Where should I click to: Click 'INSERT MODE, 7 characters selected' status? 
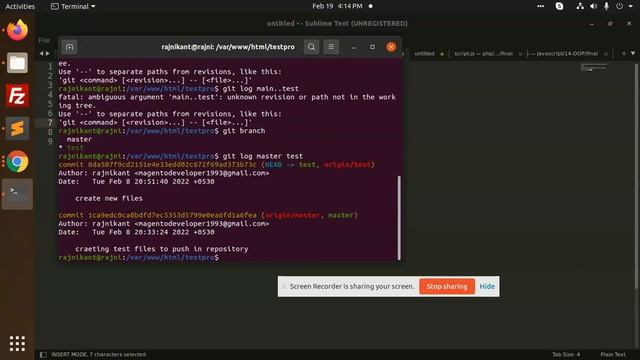pyautogui.click(x=98, y=354)
